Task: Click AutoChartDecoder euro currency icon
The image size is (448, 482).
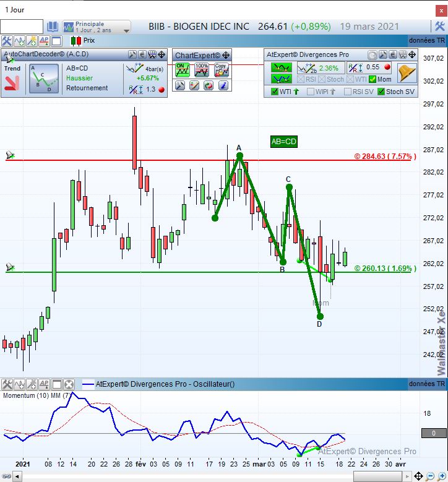Action: [x=142, y=54]
